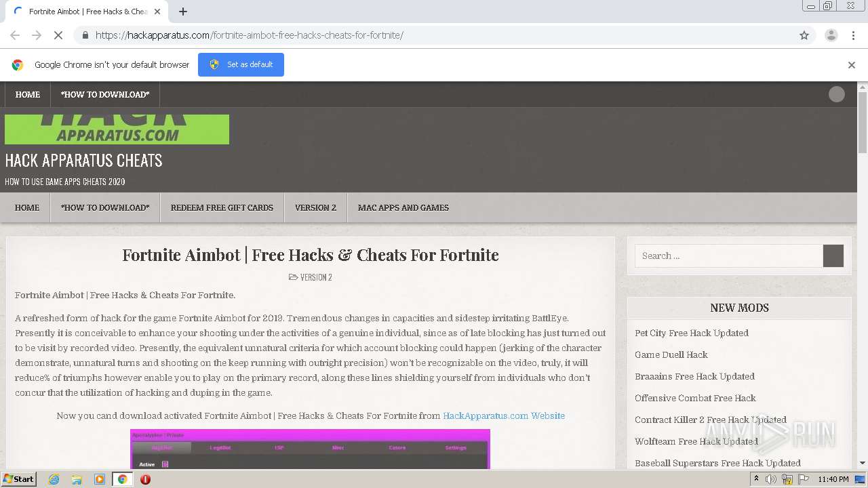The height and width of the screenshot is (488, 868).
Task: Click the scrollbar up arrow
Action: 863,87
